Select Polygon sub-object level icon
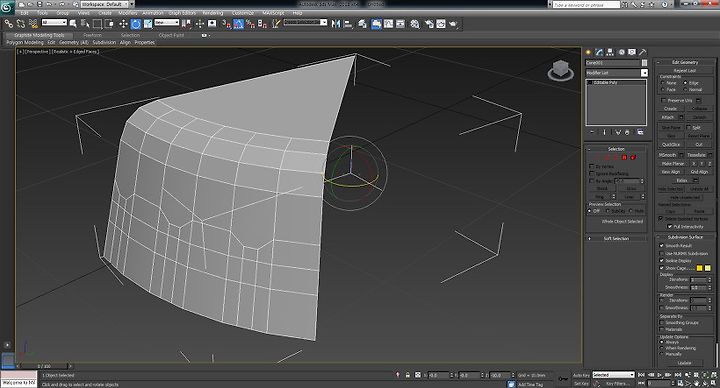720x388 pixels. tap(624, 157)
